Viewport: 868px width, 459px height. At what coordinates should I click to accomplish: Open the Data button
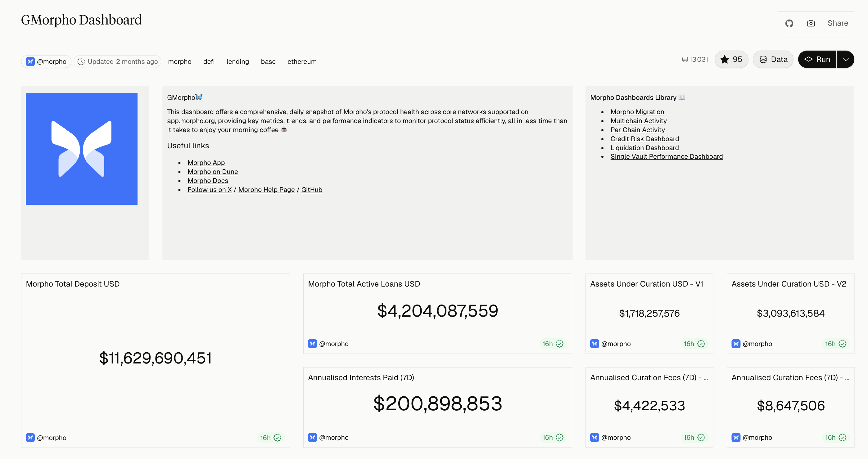(773, 60)
